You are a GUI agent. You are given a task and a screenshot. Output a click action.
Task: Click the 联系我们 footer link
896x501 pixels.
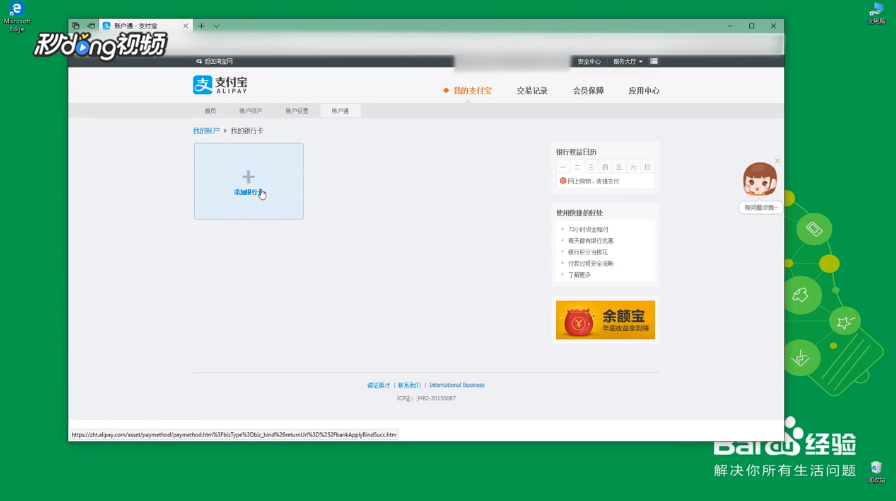point(409,385)
